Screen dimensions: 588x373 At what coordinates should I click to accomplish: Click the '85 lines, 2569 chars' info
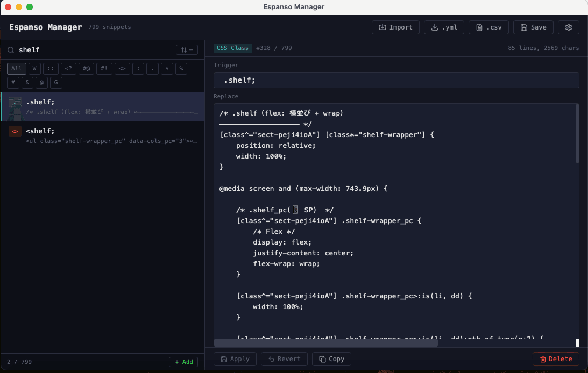tap(543, 48)
